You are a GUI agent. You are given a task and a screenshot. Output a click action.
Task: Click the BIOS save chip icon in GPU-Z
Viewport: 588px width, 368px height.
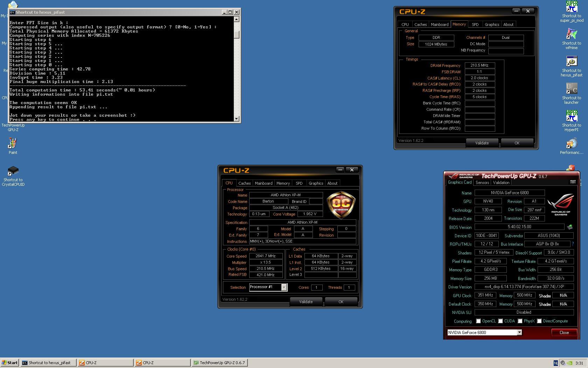click(570, 227)
